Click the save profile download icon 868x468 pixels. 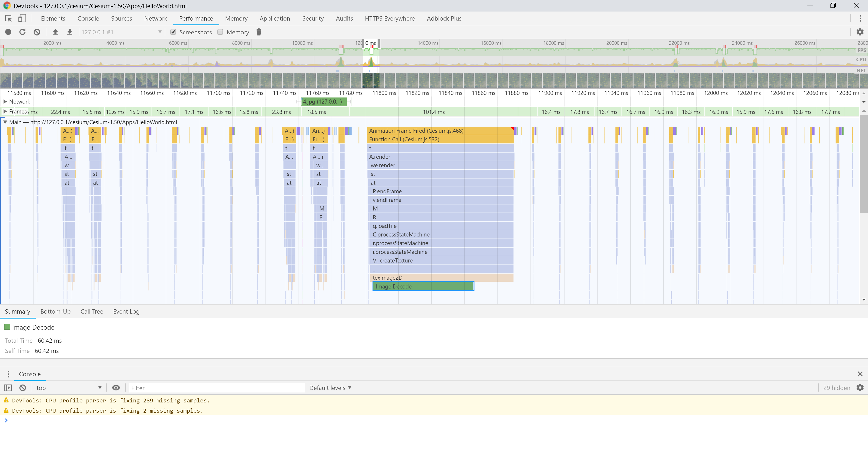tap(69, 32)
